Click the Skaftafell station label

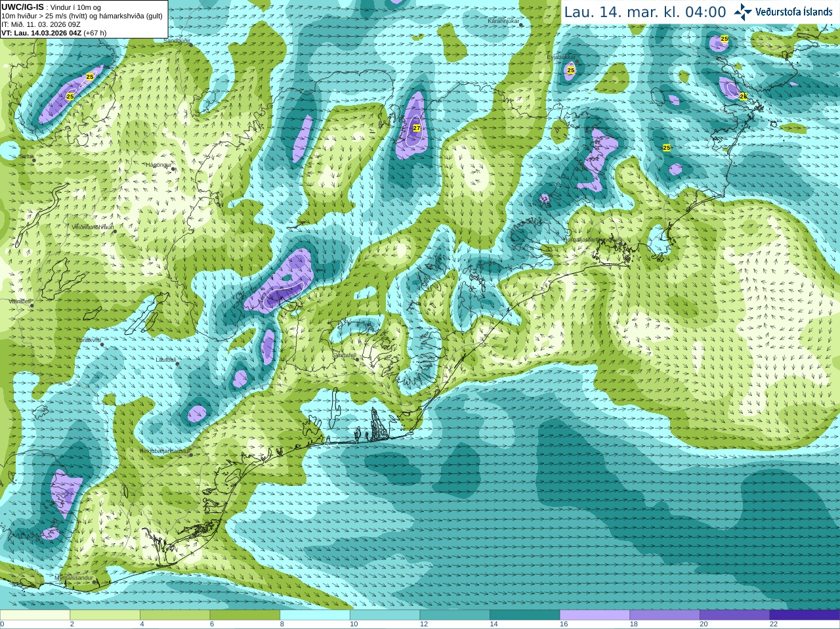coord(344,355)
